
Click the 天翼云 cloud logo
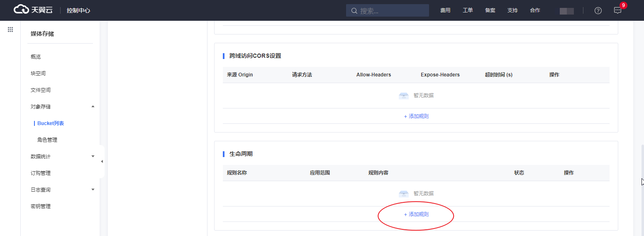[x=33, y=10]
